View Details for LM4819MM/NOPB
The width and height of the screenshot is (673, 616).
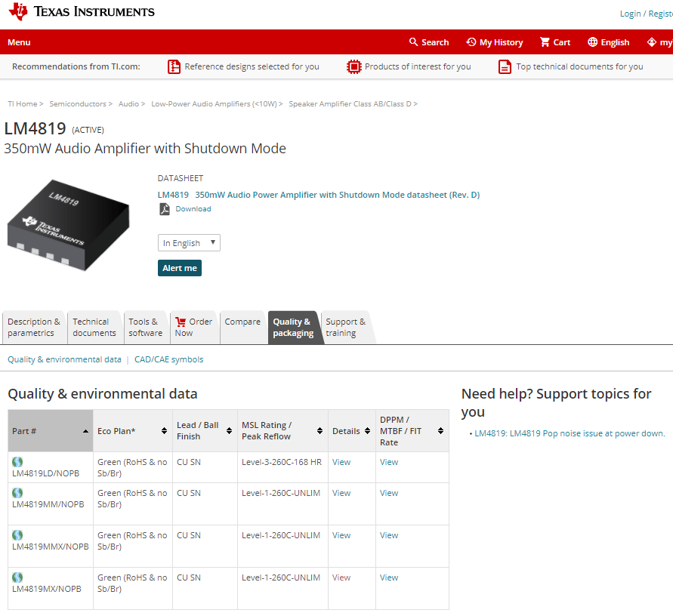point(341,493)
